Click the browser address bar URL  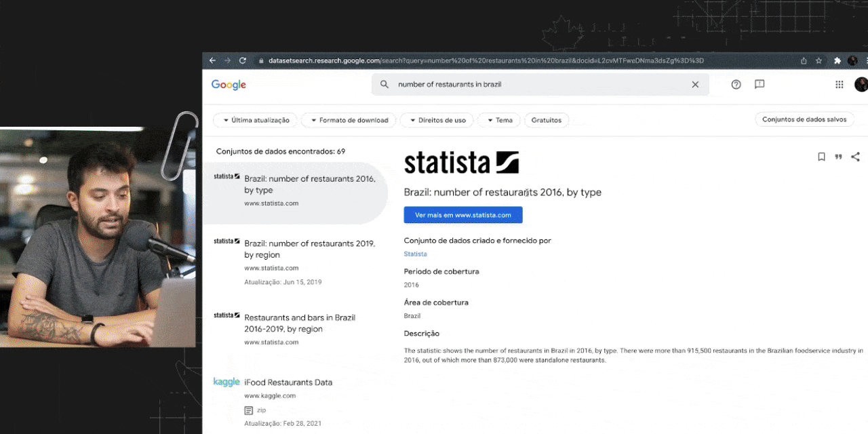pos(486,60)
